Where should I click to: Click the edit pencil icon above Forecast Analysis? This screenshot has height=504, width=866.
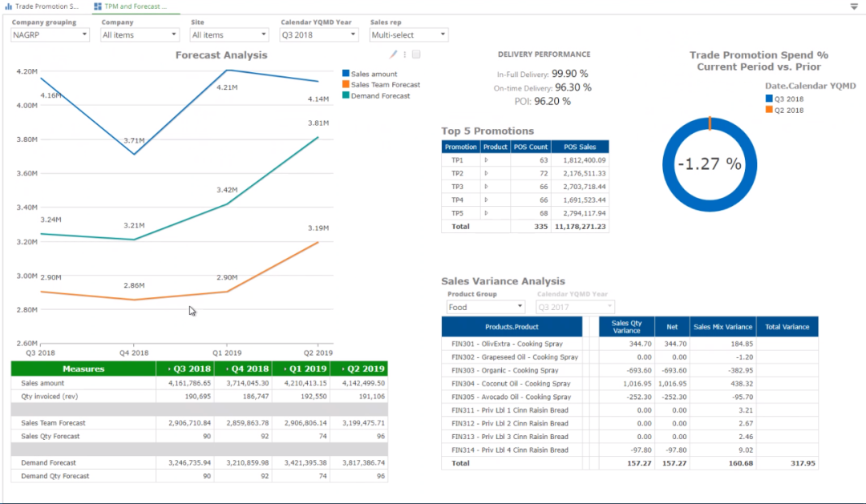coord(393,54)
